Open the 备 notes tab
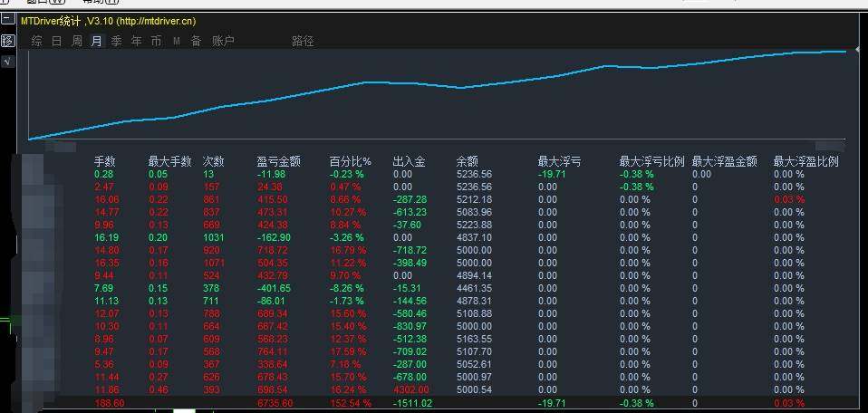 pos(196,41)
